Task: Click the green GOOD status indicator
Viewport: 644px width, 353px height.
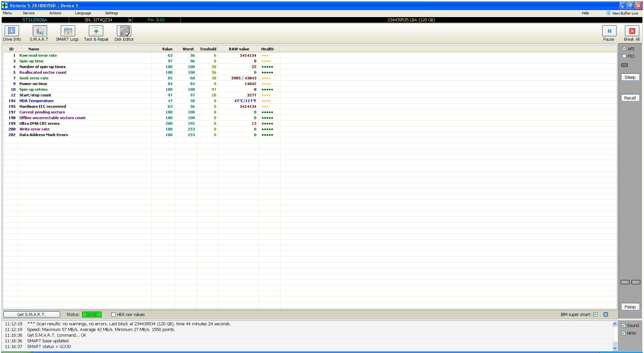Action: [92, 314]
